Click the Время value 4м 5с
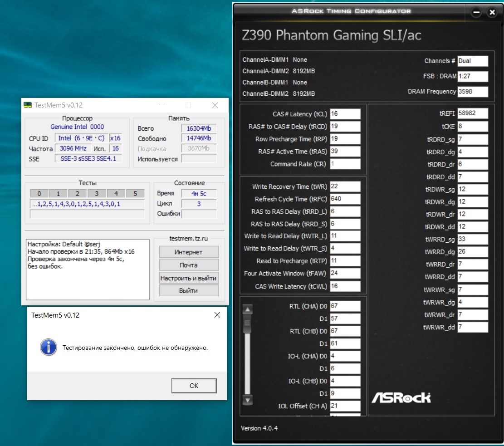 199,193
